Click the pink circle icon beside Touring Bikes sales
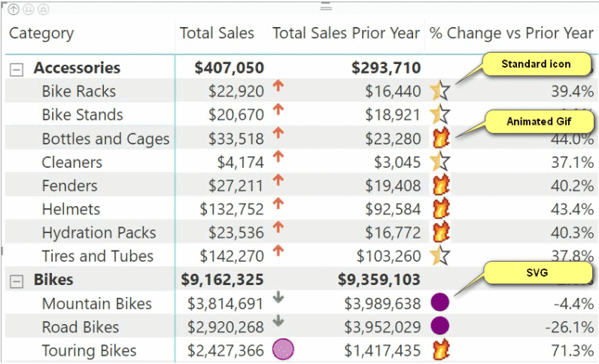The image size is (599, 364). pos(283,349)
